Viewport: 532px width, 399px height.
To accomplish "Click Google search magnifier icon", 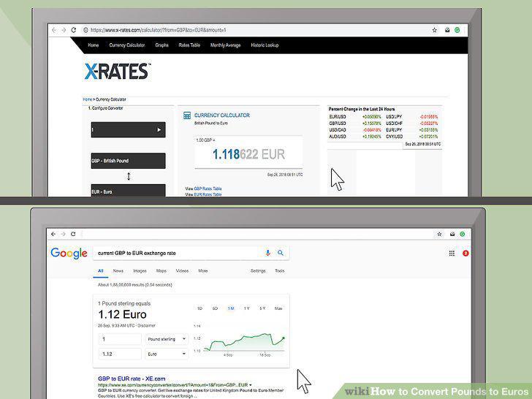I will point(281,253).
